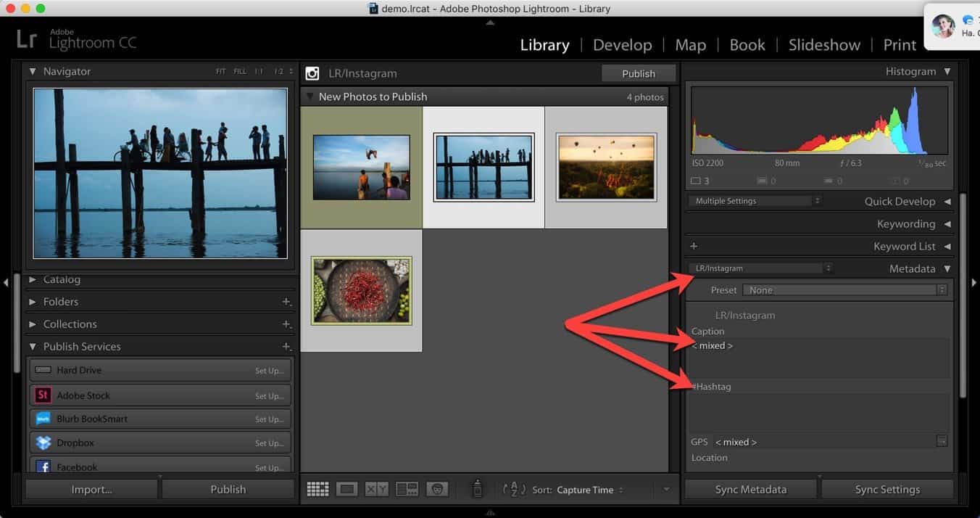The image size is (980, 518).
Task: Add new folder with Folders plus icon
Action: point(286,302)
